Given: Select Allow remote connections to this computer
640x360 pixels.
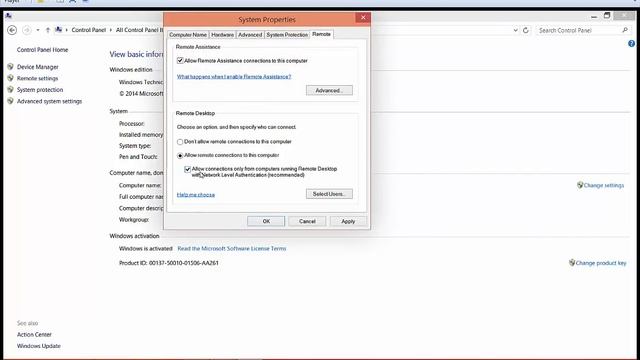Looking at the screenshot, I should tap(180, 156).
